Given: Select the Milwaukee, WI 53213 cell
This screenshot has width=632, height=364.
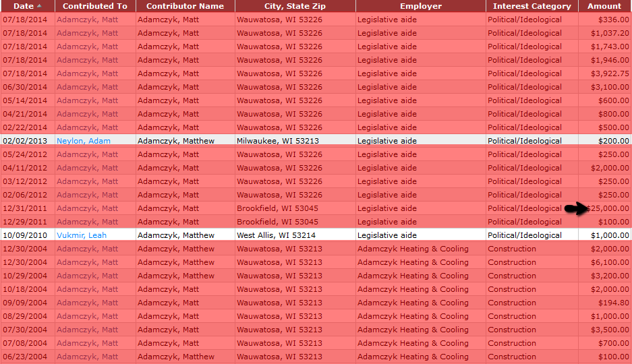Looking at the screenshot, I should coord(277,141).
